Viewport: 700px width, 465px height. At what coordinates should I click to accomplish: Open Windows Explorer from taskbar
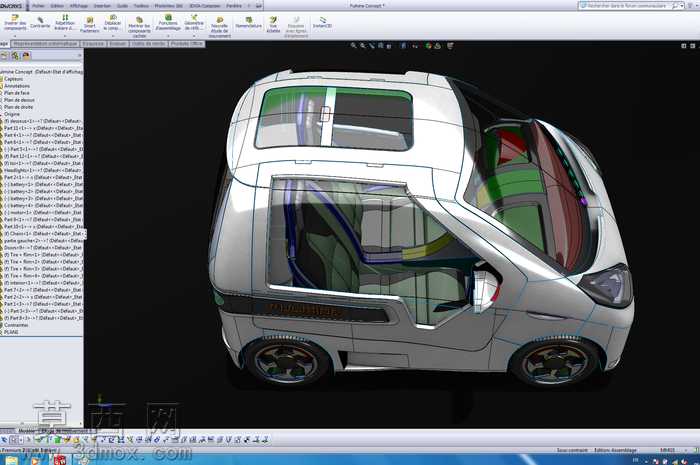[x=12, y=460]
